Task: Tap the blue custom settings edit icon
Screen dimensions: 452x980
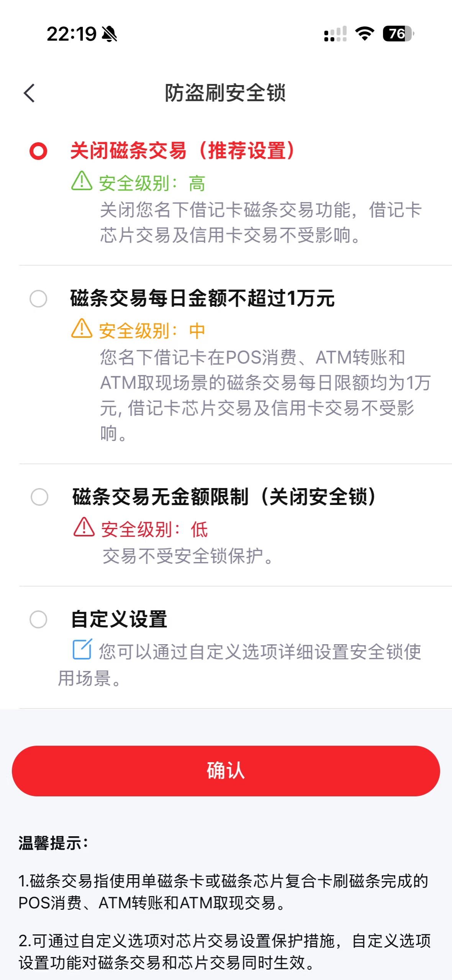Action: (x=82, y=649)
